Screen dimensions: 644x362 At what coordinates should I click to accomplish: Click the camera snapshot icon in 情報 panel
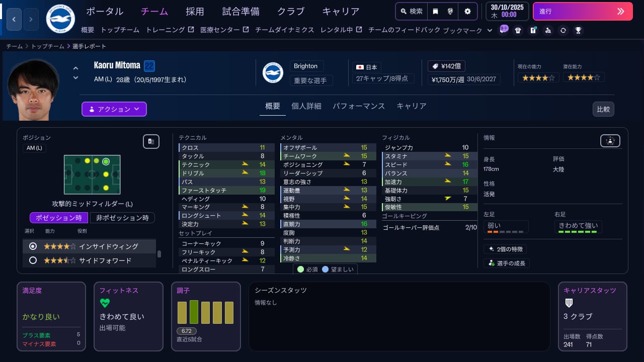pyautogui.click(x=610, y=141)
